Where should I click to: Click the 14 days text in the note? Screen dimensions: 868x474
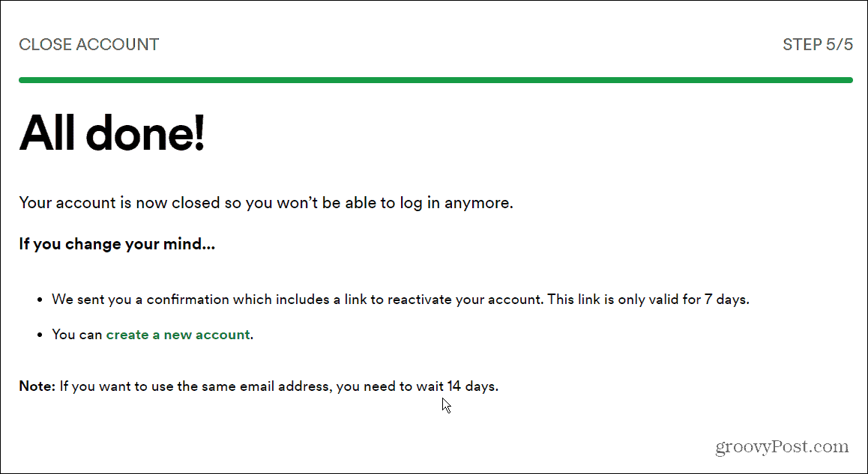pyautogui.click(x=473, y=386)
